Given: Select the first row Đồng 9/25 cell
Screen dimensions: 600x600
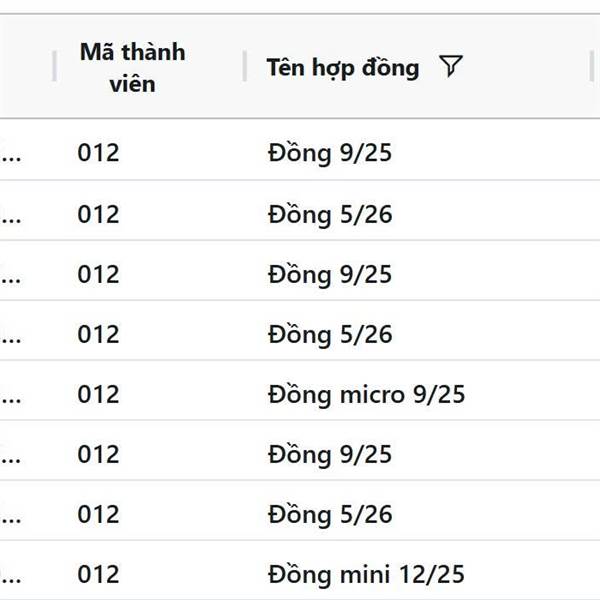Looking at the screenshot, I should 330,153.
